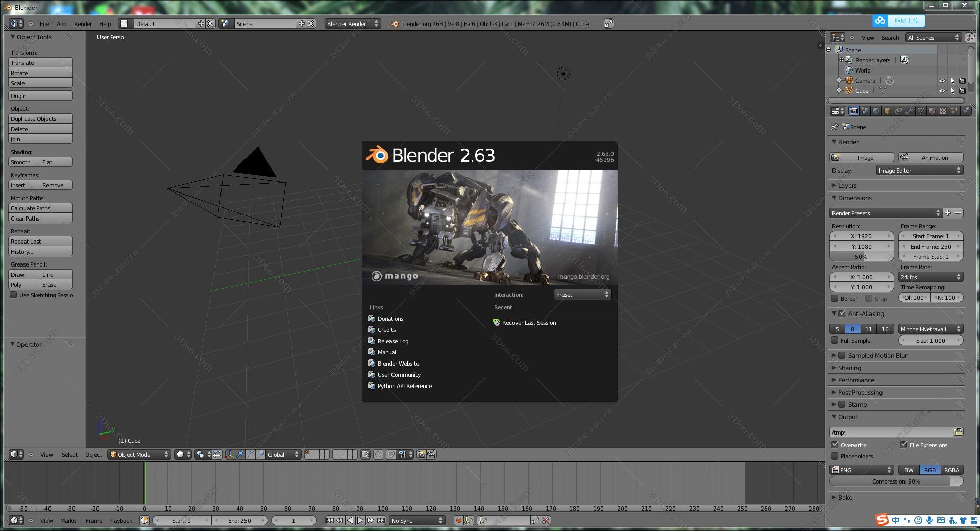The image size is (980, 531).
Task: Open the All Scenes outliner dropdown
Action: click(934, 37)
